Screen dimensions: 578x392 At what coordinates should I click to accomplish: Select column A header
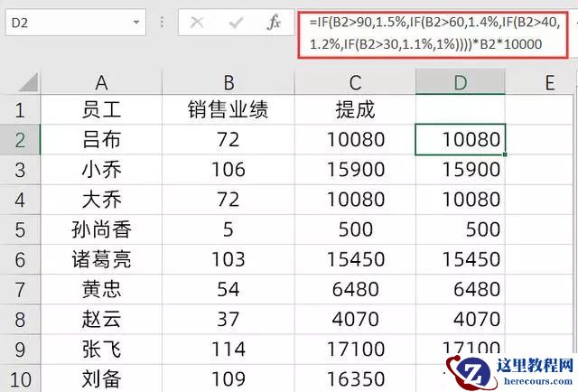click(101, 82)
